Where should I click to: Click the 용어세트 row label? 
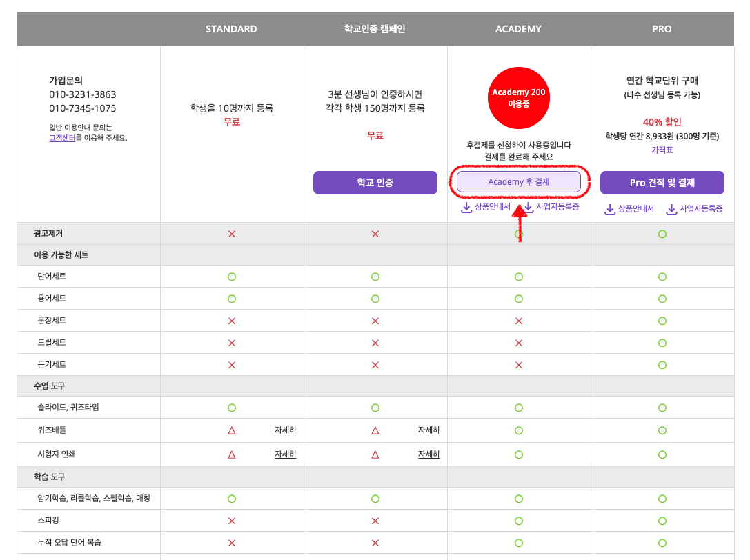52,299
